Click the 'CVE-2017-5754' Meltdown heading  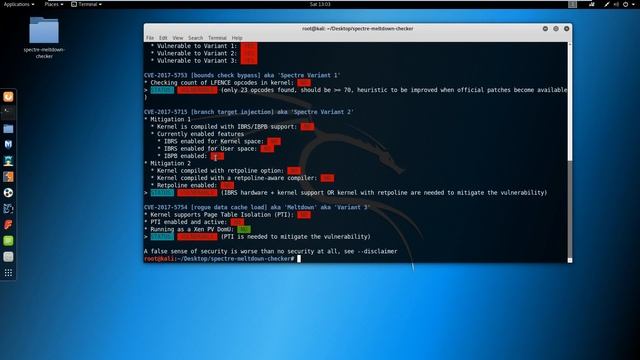point(257,207)
